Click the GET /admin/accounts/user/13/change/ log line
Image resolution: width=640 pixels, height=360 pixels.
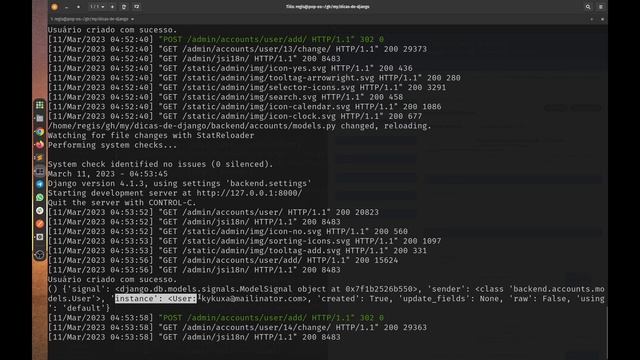pos(238,49)
